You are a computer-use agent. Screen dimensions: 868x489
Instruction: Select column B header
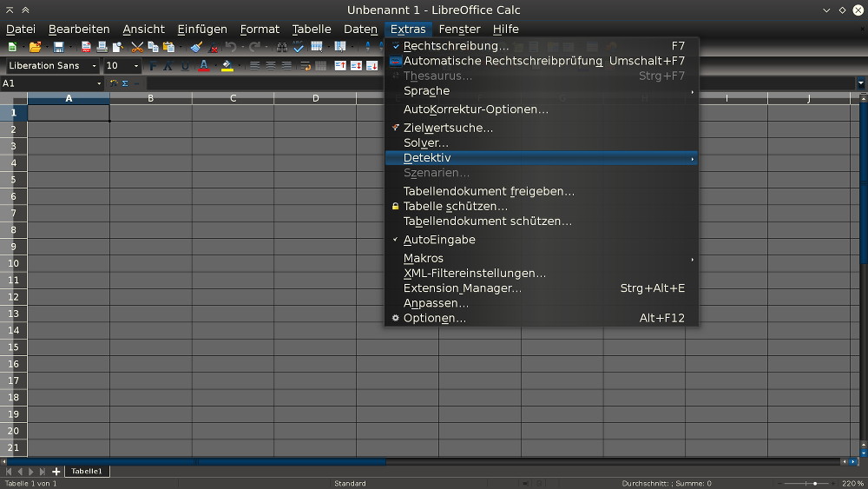(150, 98)
